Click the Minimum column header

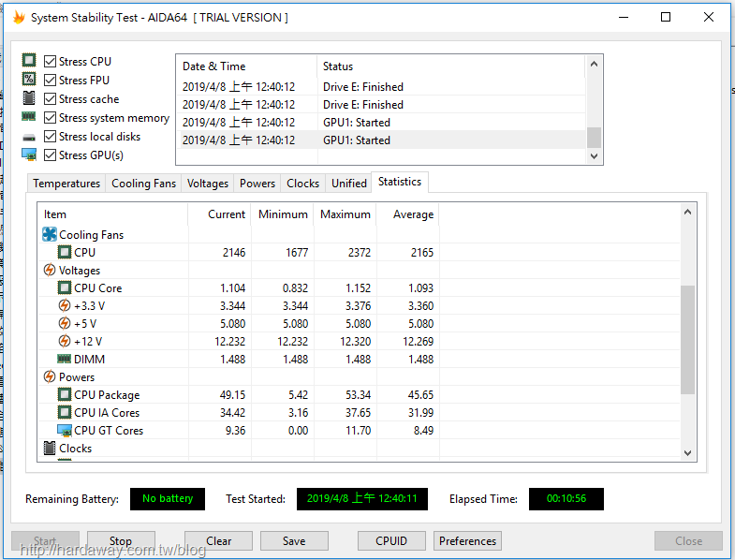pyautogui.click(x=283, y=214)
